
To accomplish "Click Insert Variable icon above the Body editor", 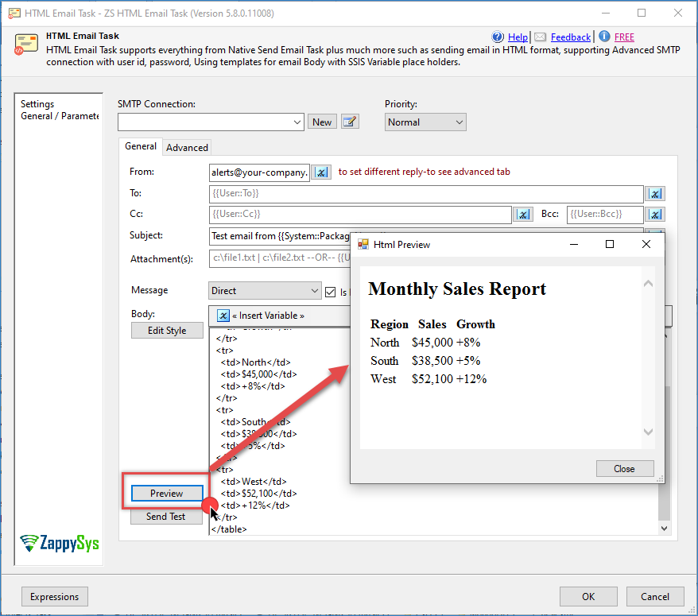I will (223, 316).
